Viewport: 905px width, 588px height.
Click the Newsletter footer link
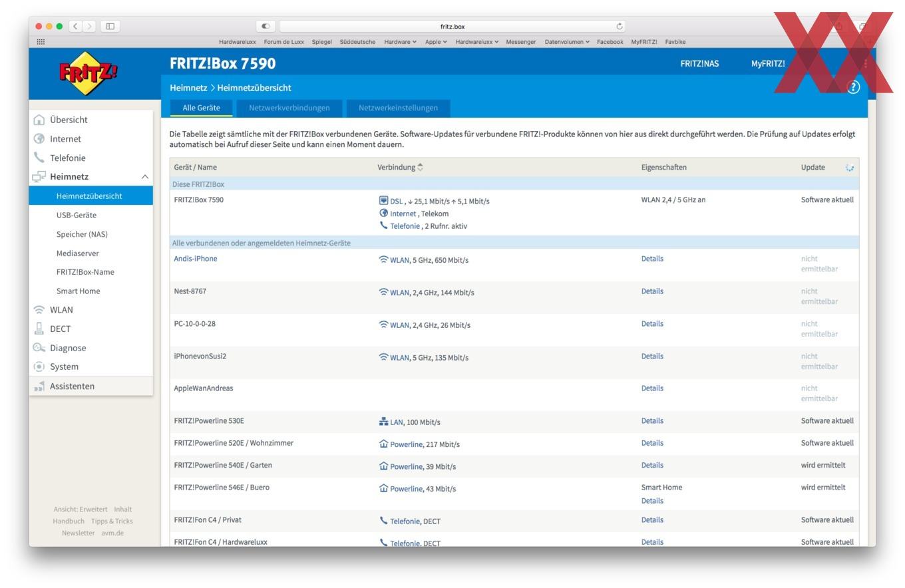[78, 533]
